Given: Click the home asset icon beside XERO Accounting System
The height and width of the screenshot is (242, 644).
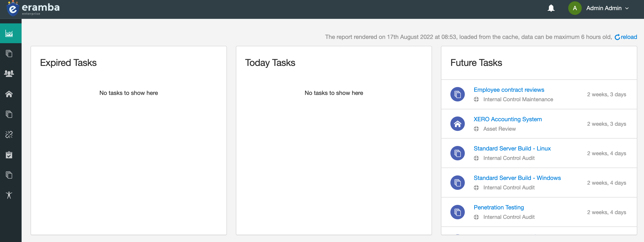Looking at the screenshot, I should point(458,123).
